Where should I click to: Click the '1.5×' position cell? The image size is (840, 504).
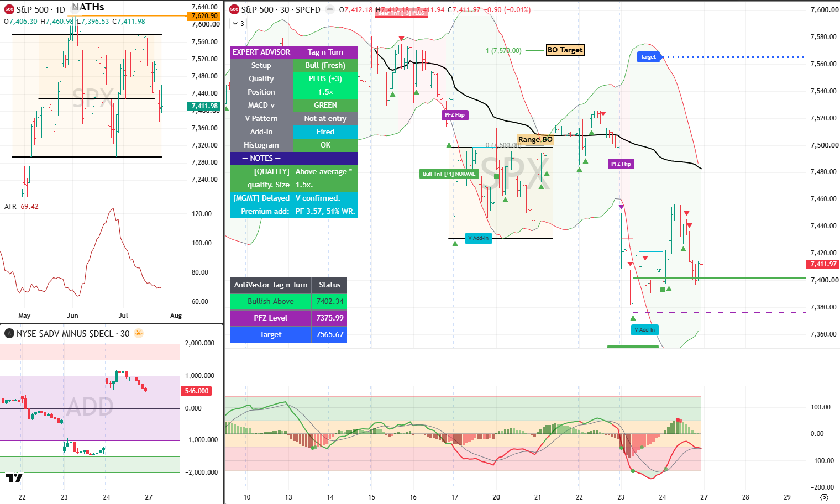click(325, 92)
